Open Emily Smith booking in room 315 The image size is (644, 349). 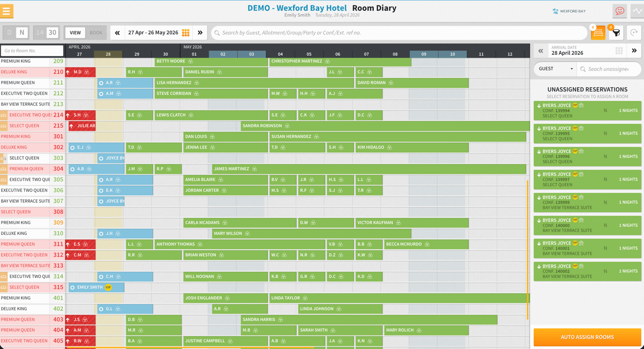(x=96, y=287)
